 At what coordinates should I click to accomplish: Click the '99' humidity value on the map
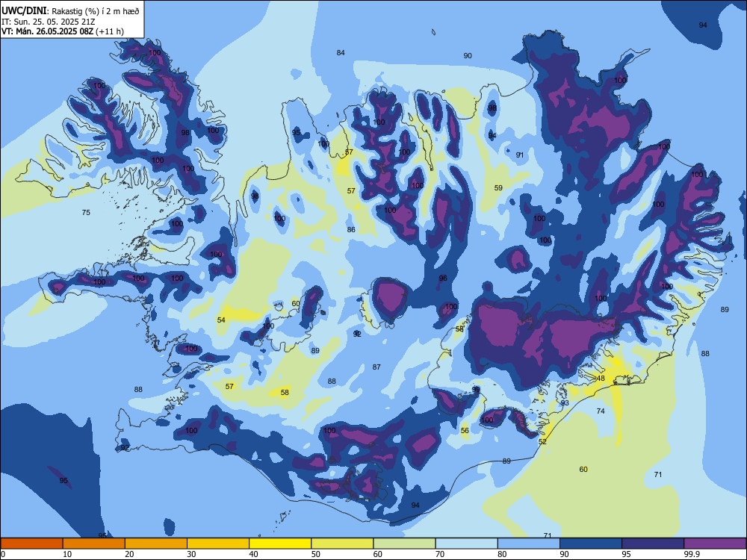[476, 390]
